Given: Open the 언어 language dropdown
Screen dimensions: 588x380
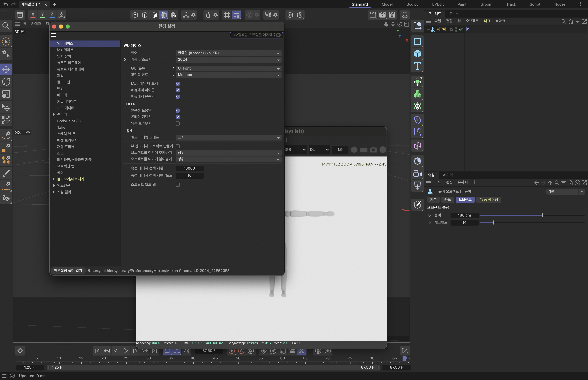Looking at the screenshot, I should point(228,53).
